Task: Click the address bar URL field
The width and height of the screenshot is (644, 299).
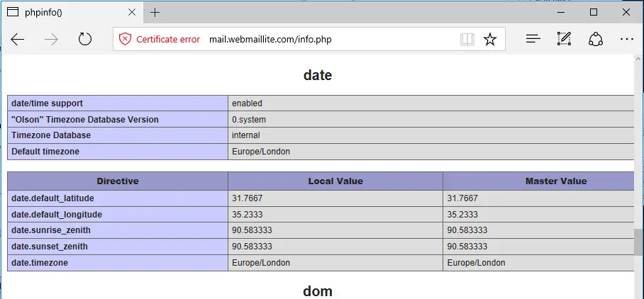Action: point(270,40)
